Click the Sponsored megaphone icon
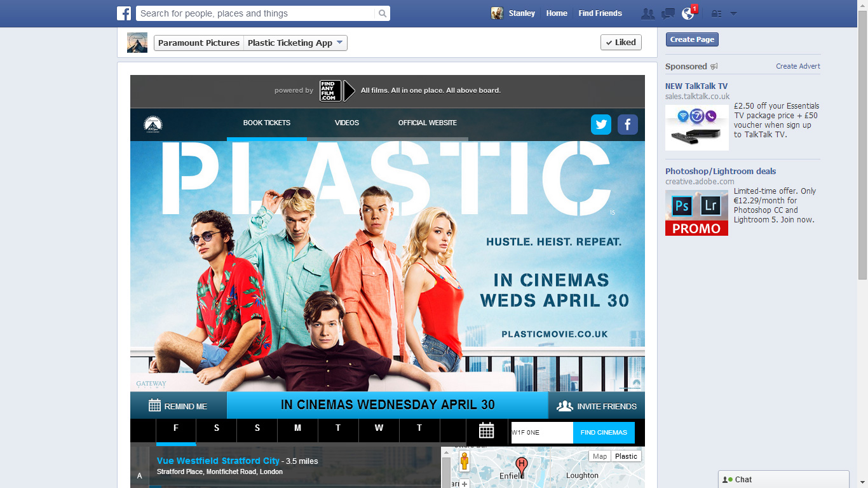This screenshot has height=488, width=868. click(x=714, y=66)
